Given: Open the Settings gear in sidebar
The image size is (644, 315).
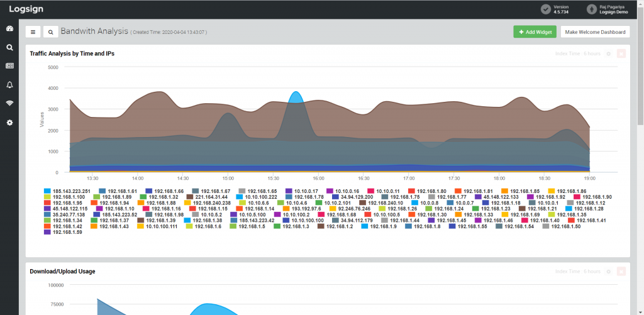Looking at the screenshot, I should pos(10,123).
